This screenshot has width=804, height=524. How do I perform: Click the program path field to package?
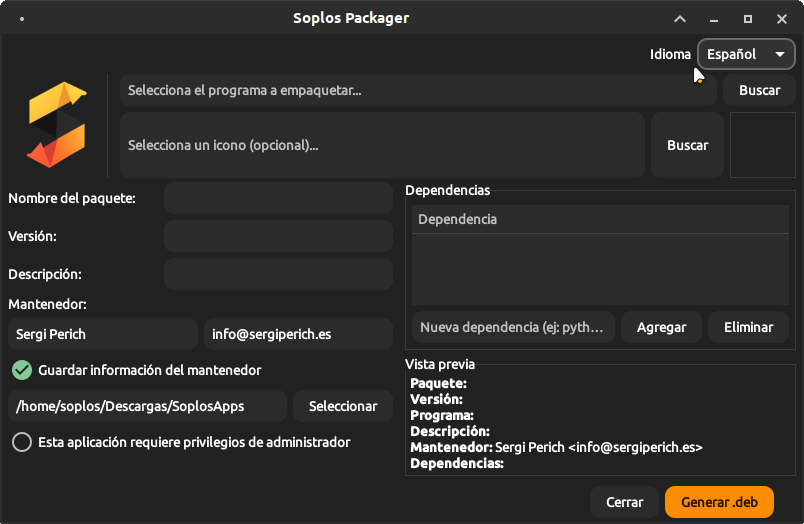418,90
